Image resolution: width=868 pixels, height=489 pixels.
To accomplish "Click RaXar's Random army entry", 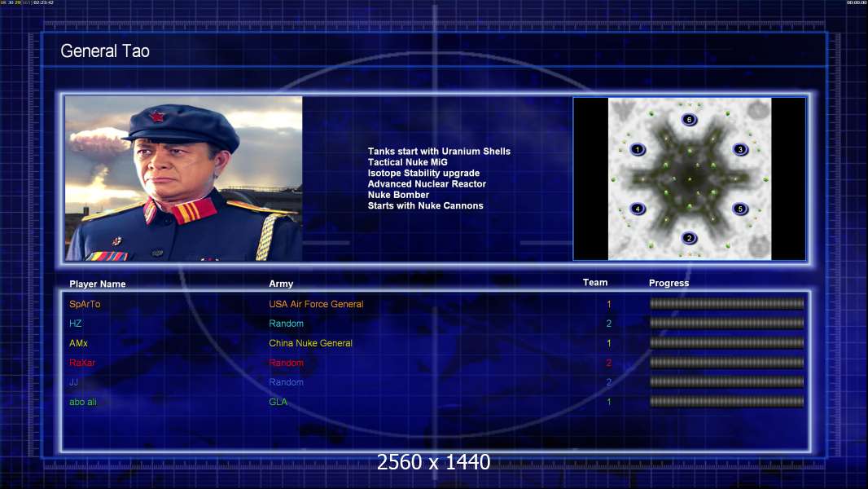I will click(286, 363).
